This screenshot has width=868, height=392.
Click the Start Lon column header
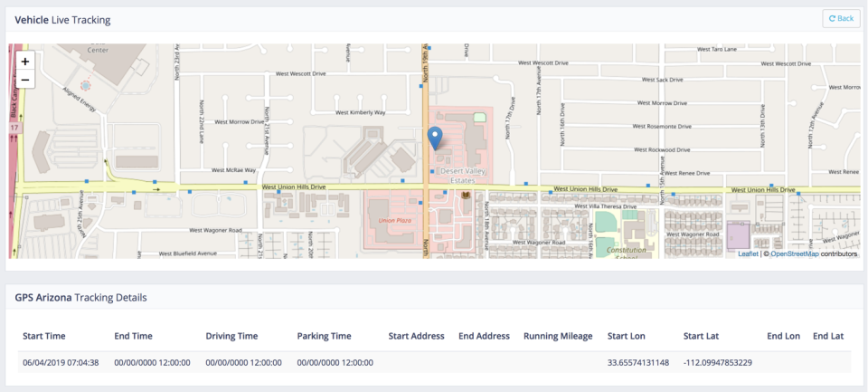point(626,336)
